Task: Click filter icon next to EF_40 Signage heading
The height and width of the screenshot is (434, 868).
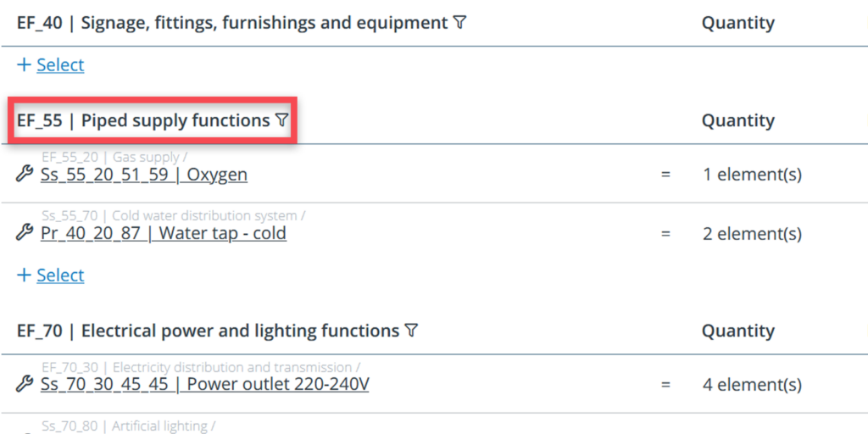Action: point(459,24)
